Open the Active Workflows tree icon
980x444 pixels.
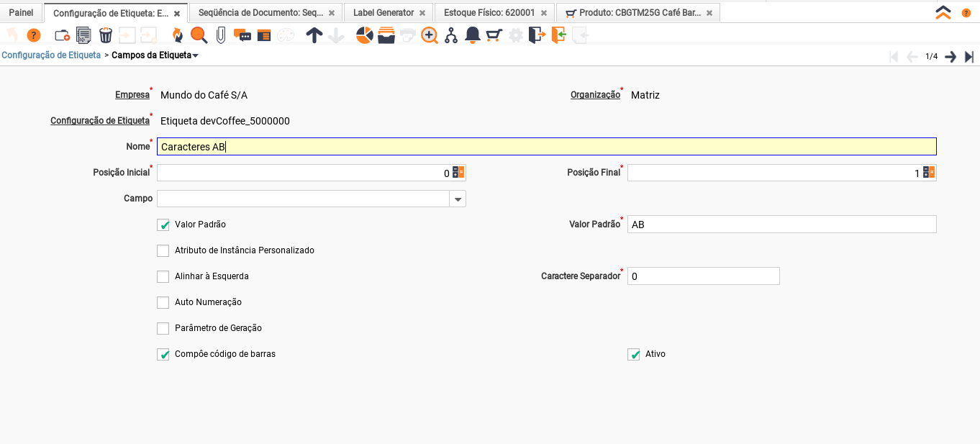tap(451, 35)
